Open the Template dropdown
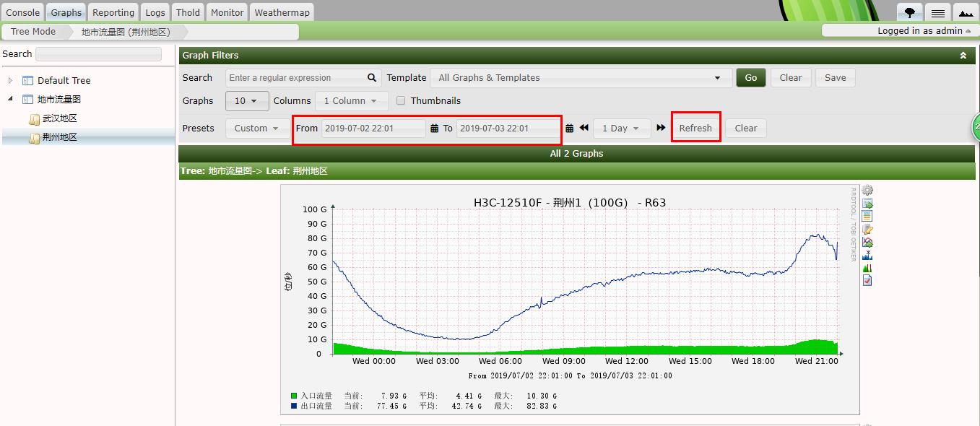The width and height of the screenshot is (980, 426). [x=581, y=78]
